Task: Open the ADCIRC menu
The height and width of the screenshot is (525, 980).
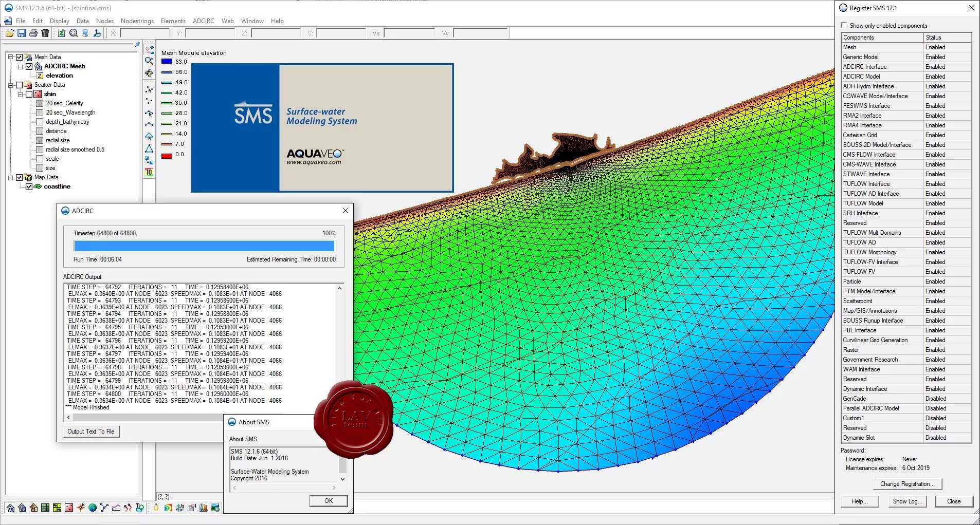Action: (x=204, y=21)
